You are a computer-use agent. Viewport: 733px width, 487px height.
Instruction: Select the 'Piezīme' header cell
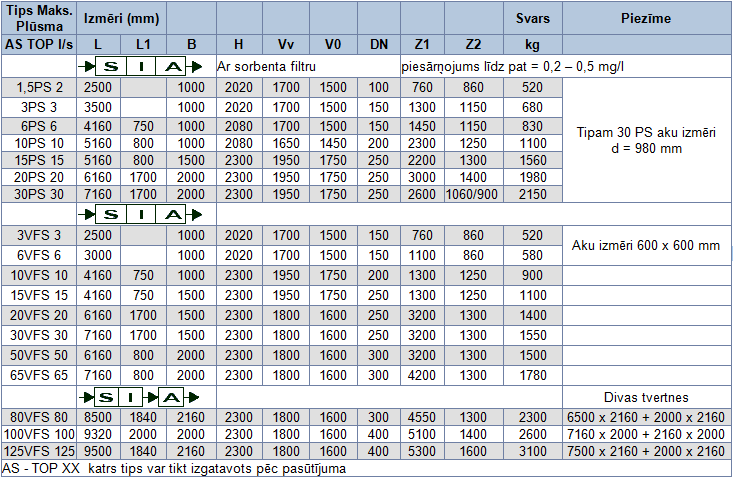pyautogui.click(x=646, y=18)
